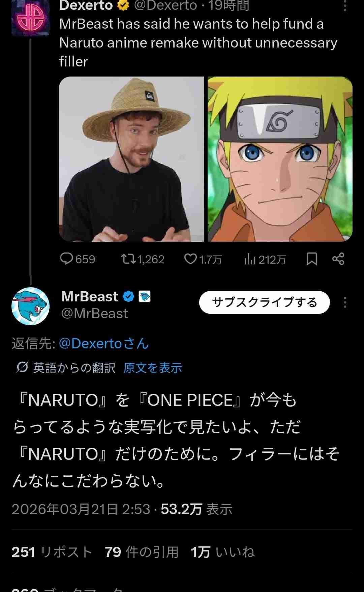Open the @MrBeast handle
Screen dimensions: 364x592
pyautogui.click(x=94, y=314)
